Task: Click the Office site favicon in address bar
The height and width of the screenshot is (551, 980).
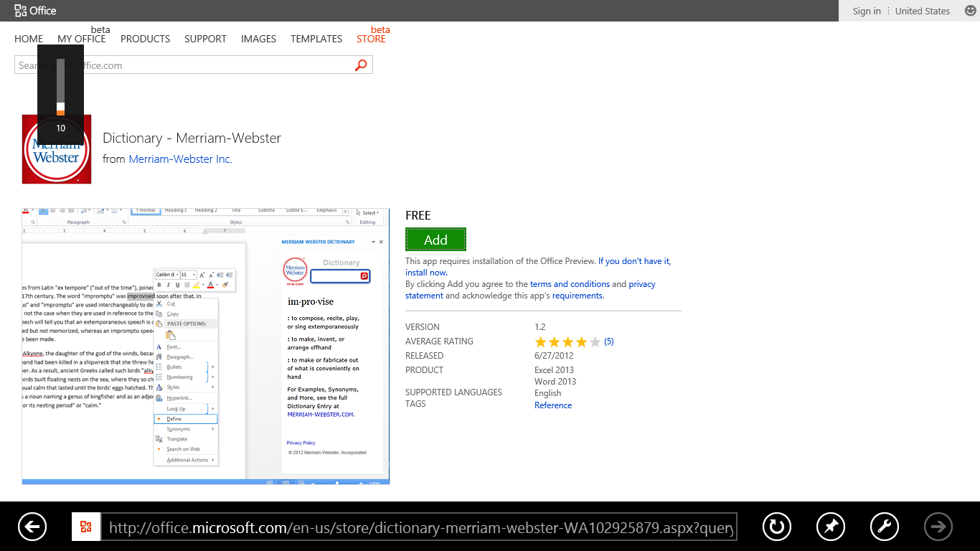Action: 86,528
